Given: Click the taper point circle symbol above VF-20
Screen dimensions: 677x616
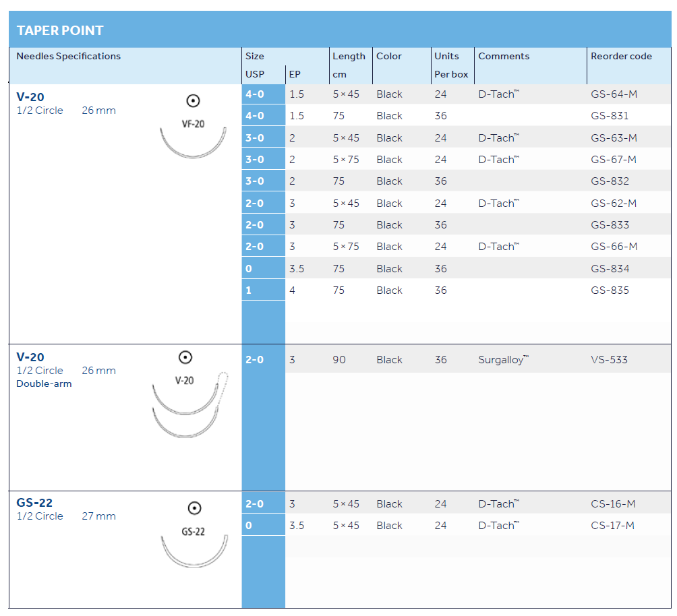Looking at the screenshot, I should click(193, 101).
